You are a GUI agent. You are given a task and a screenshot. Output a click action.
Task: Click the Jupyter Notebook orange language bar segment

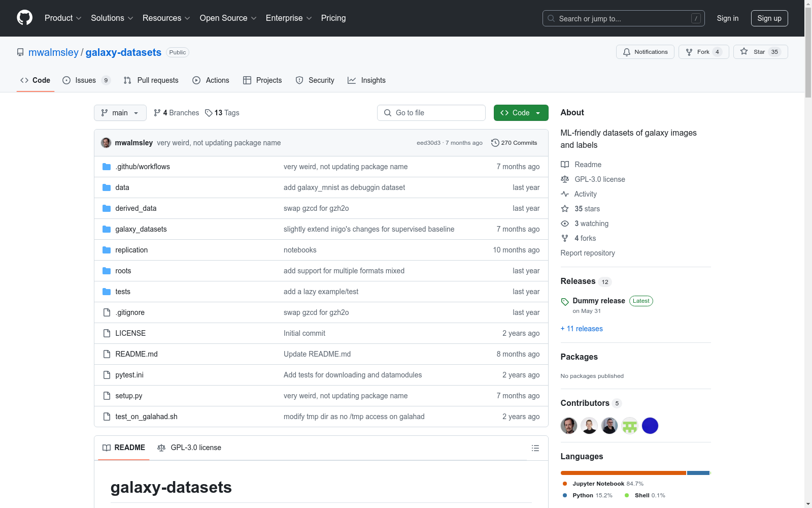(623, 473)
